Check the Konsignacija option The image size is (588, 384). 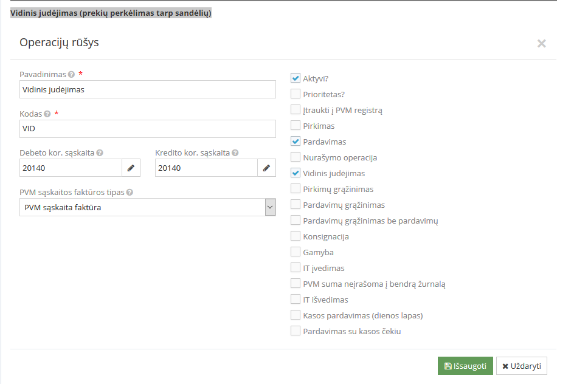(x=296, y=236)
